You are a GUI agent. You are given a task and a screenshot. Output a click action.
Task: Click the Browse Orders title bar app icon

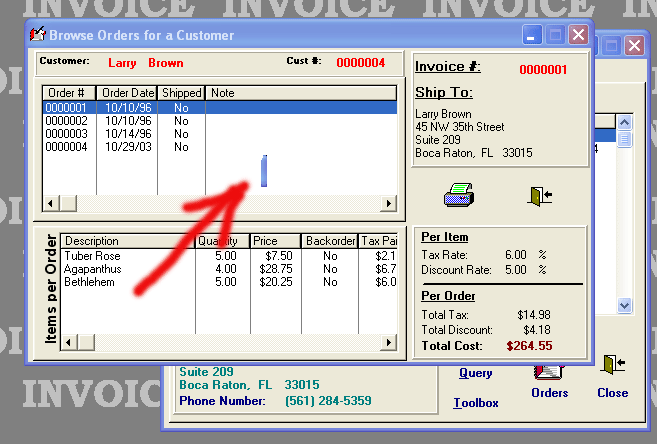click(x=38, y=35)
